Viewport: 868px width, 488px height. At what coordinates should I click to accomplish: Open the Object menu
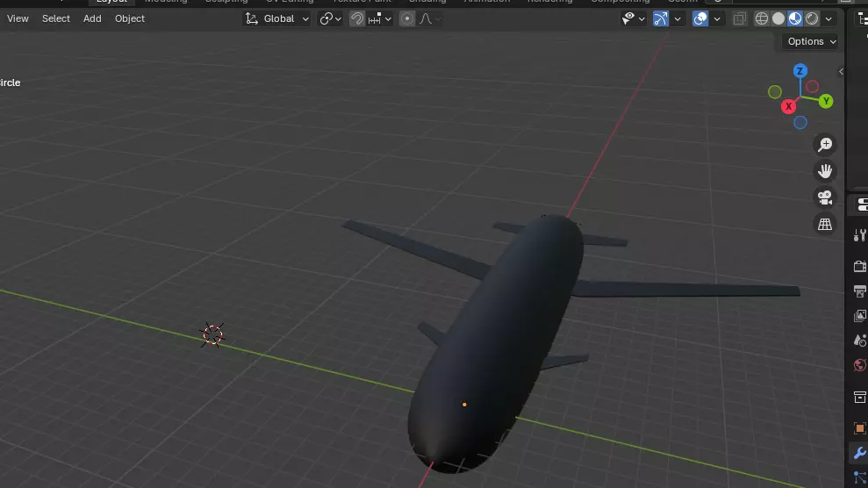click(x=130, y=18)
